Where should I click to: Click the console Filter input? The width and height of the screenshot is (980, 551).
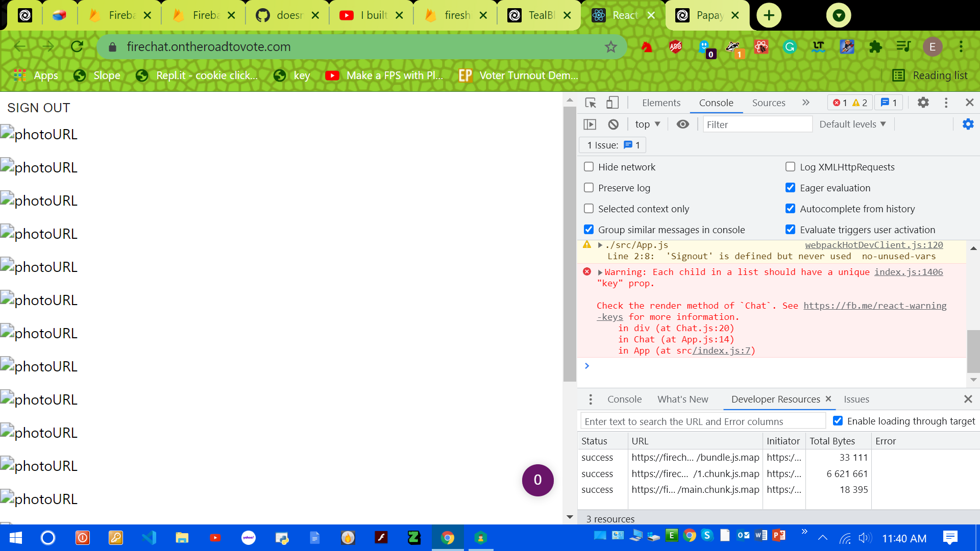[x=757, y=124]
